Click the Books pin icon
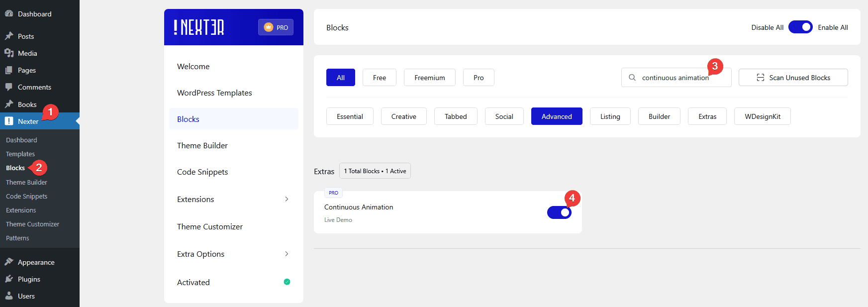Viewport: 868px width, 307px height. pos(9,104)
